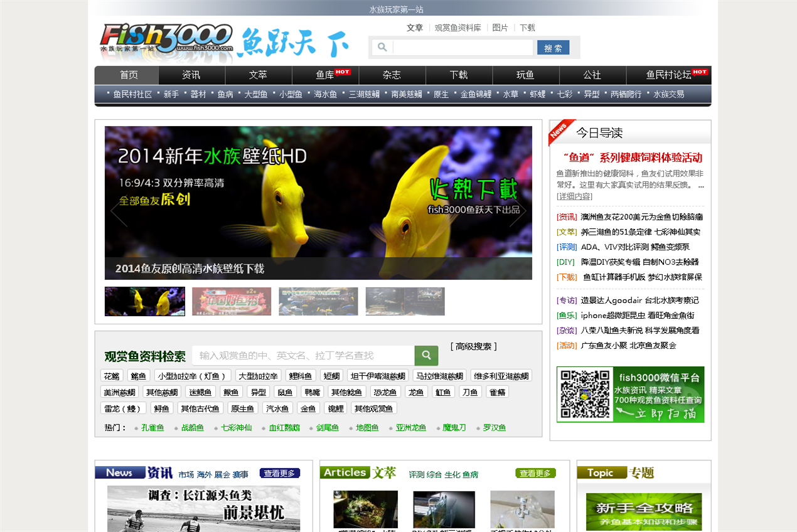Select the fourth banner thumbnail

point(405,301)
